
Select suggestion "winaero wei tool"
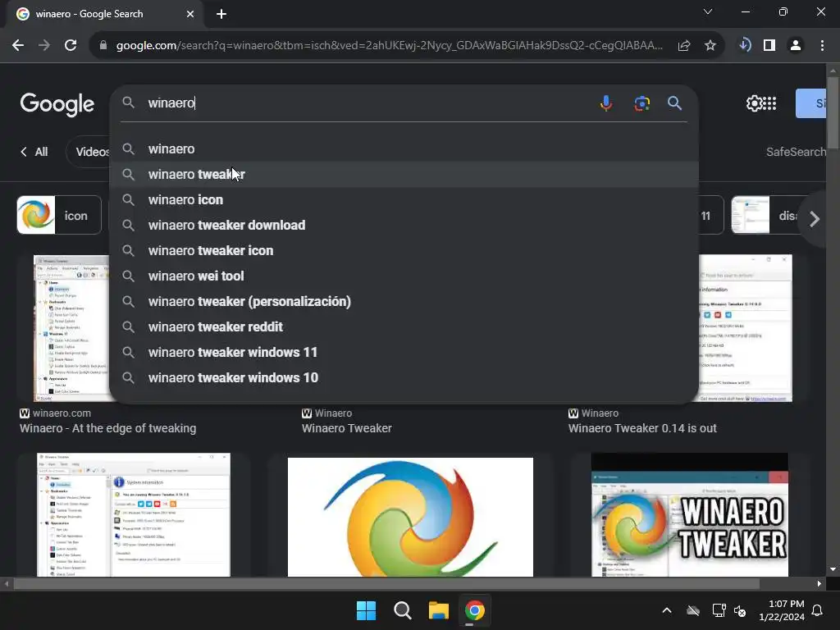click(x=404, y=276)
